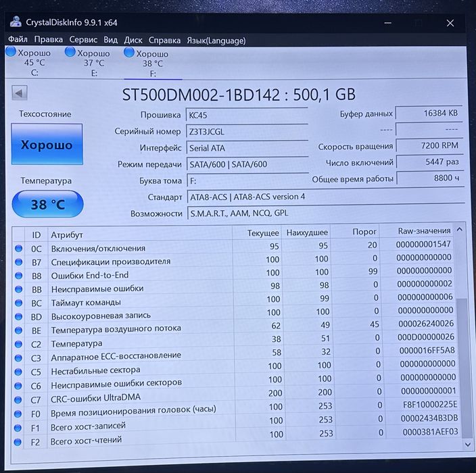The width and height of the screenshot is (476, 473).
Task: Select the Неисправимые ошибки attribute row
Action: (233, 287)
